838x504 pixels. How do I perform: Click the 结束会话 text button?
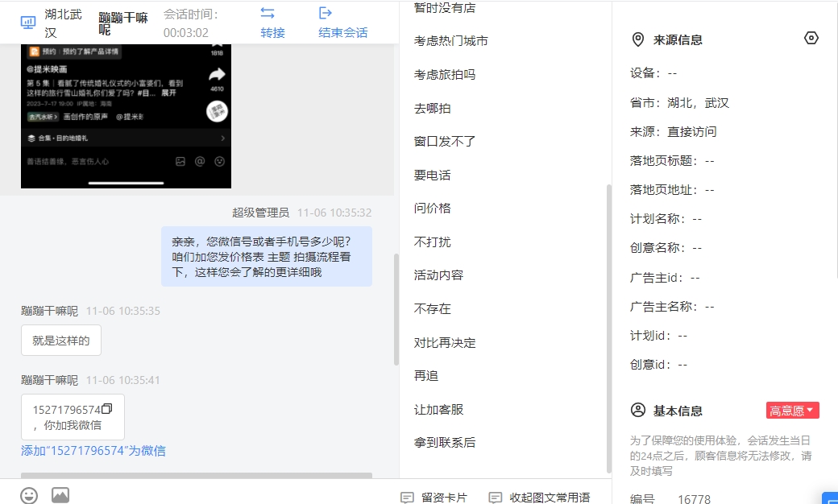click(x=343, y=32)
